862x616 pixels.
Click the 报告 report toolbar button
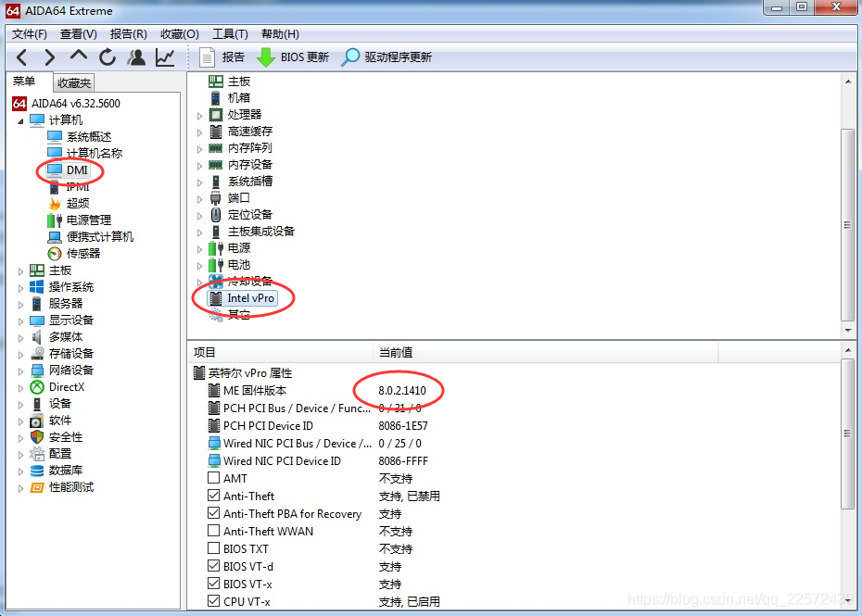pos(222,57)
